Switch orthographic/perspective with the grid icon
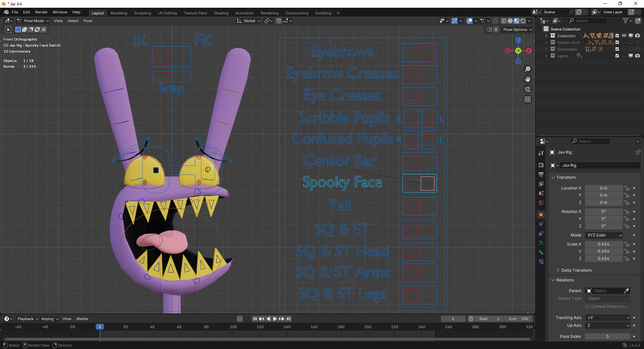 (x=528, y=99)
